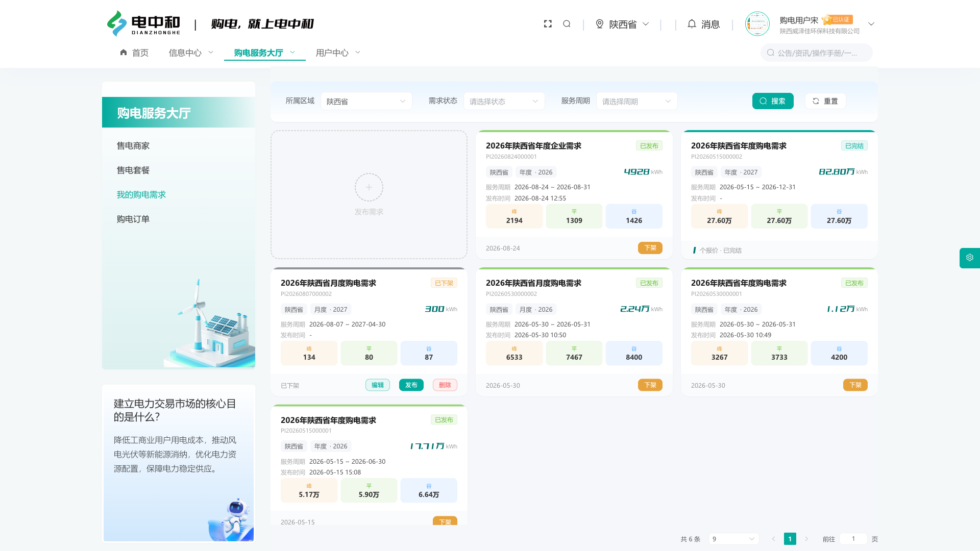Open the 陕西省 province selector in header
Viewport: 980px width, 551px height.
623,24
